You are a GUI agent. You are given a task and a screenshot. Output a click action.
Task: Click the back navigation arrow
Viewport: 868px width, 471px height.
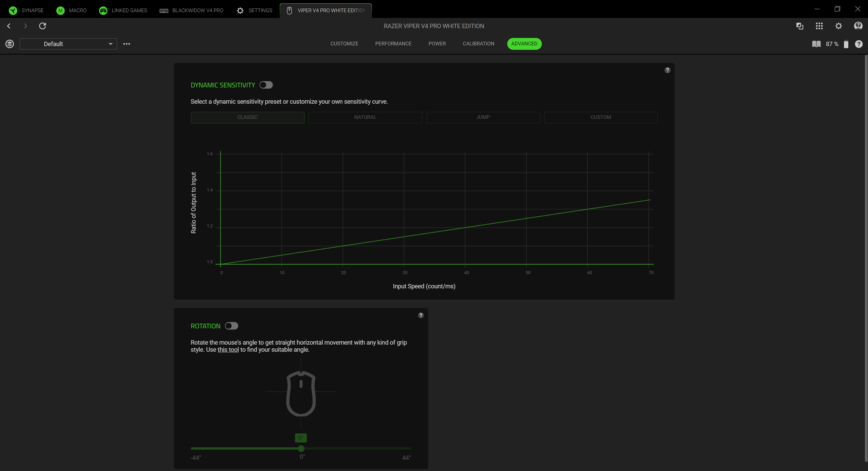pyautogui.click(x=8, y=26)
